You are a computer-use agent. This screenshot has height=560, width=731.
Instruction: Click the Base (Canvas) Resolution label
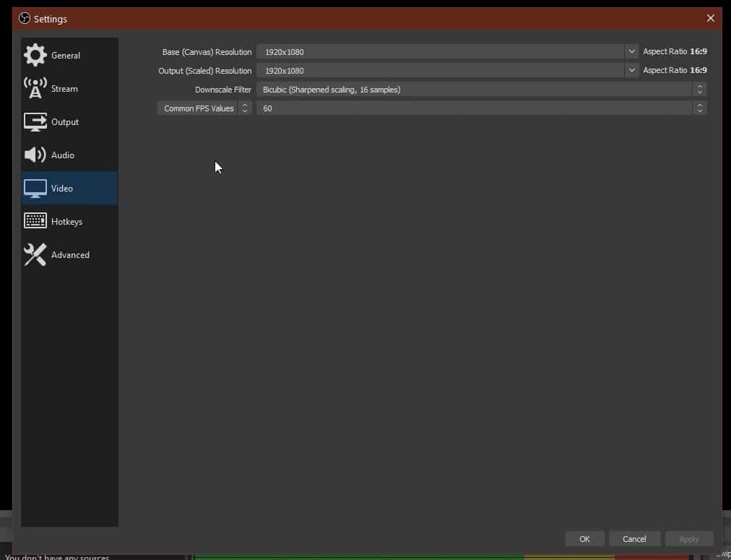207,52
